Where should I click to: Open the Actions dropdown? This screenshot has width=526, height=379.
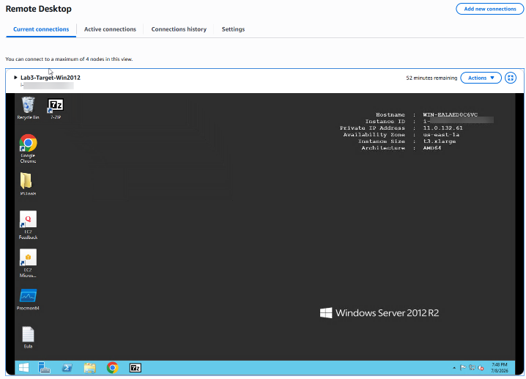click(481, 78)
